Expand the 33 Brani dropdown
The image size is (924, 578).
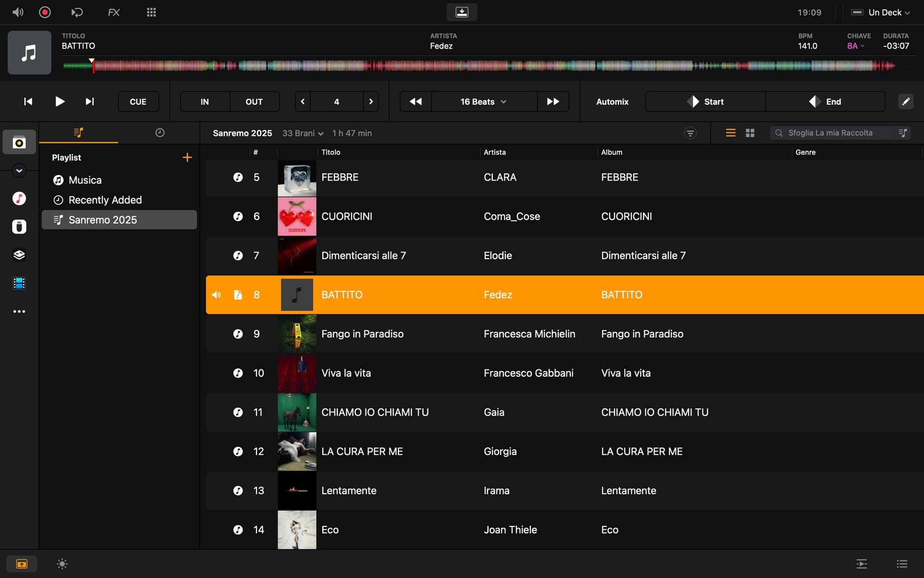(303, 133)
